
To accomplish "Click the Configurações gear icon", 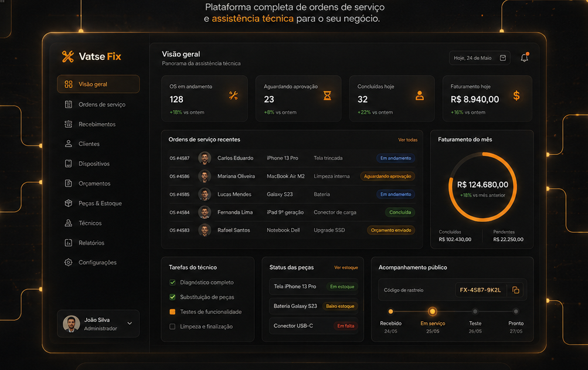I will click(68, 262).
